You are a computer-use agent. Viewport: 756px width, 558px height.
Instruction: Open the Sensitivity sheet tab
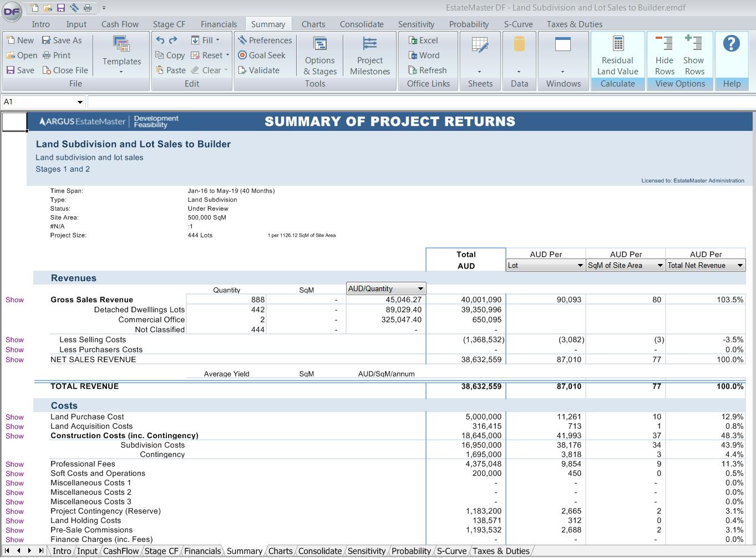(366, 551)
